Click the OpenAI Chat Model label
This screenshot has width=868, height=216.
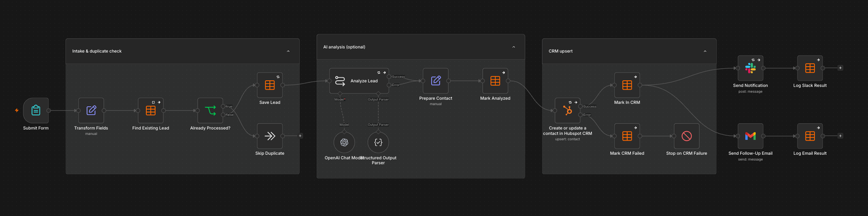click(344, 158)
